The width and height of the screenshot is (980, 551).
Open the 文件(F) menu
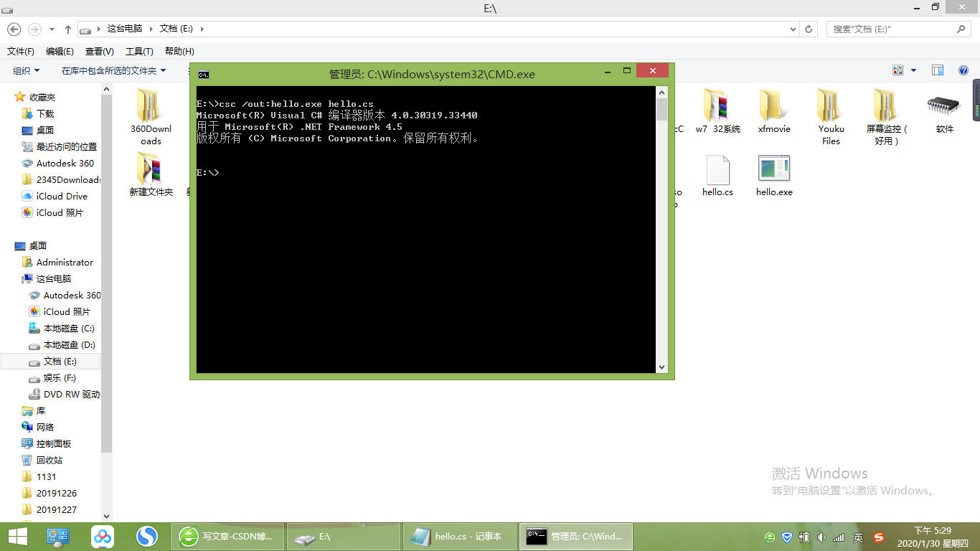[21, 52]
